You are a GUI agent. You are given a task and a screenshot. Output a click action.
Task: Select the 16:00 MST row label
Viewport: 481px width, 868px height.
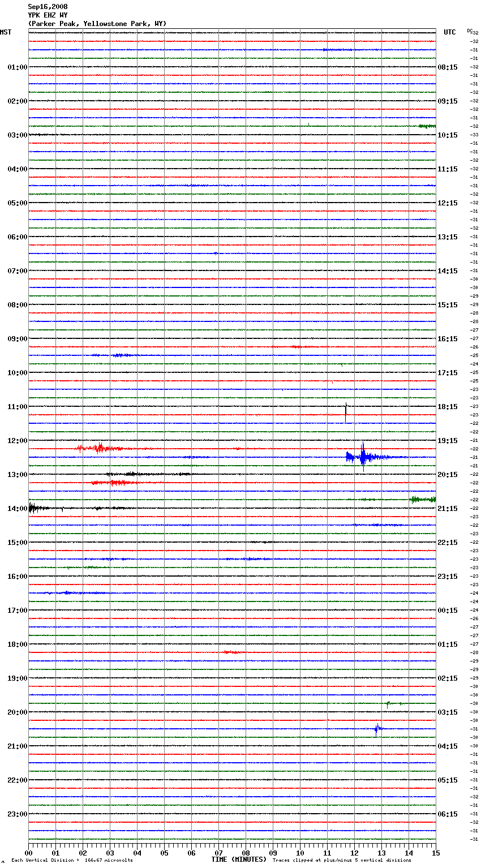(18, 577)
